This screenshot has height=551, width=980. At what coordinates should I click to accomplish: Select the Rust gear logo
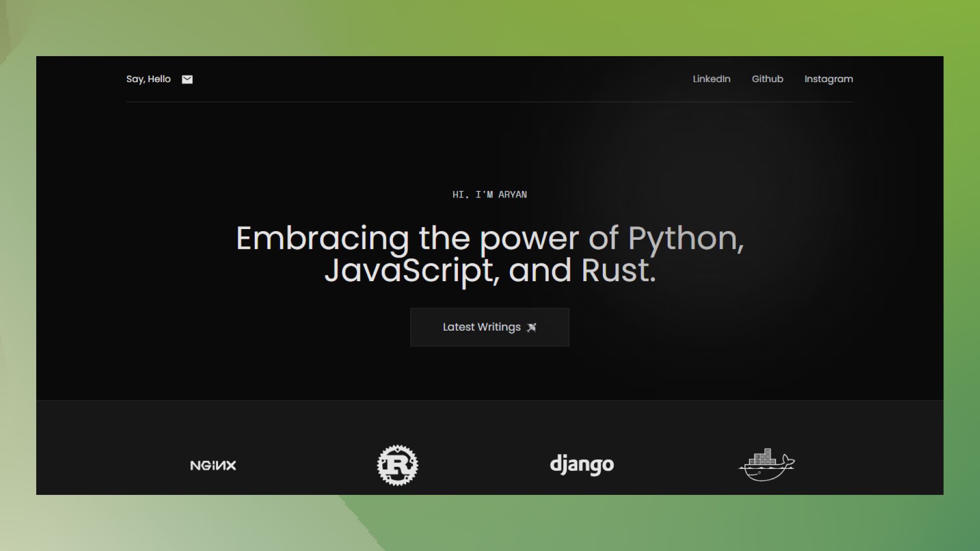(398, 465)
